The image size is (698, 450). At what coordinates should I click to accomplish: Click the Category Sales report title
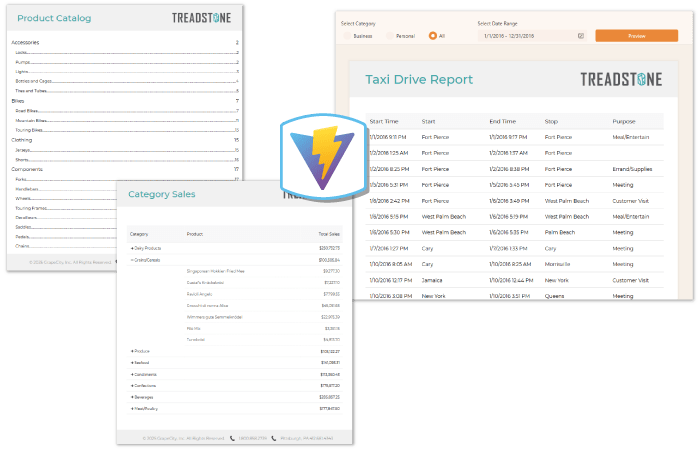[x=162, y=195]
